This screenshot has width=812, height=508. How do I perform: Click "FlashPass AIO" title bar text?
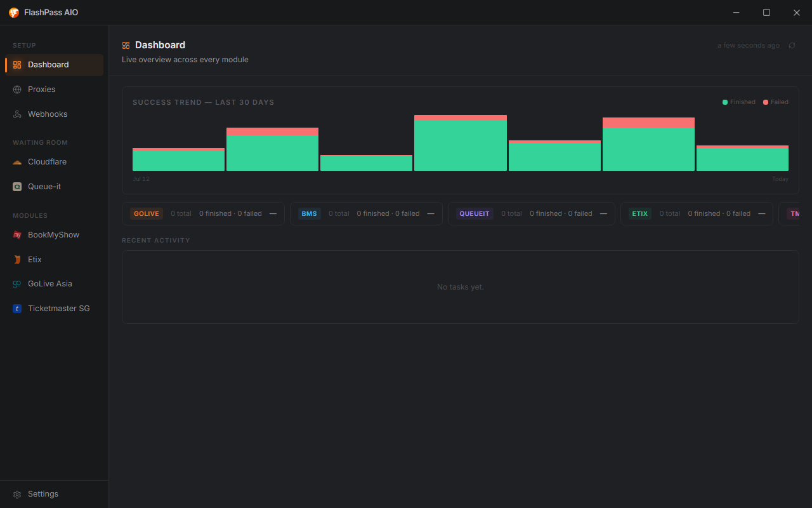(x=51, y=13)
